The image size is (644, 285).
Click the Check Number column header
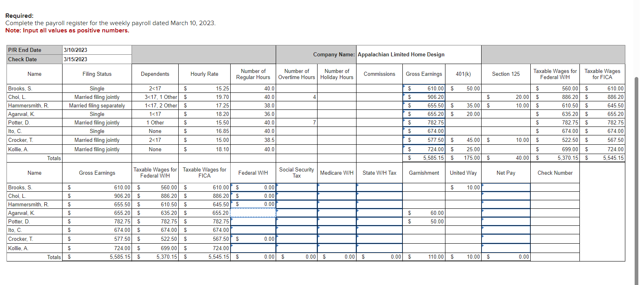tap(555, 173)
